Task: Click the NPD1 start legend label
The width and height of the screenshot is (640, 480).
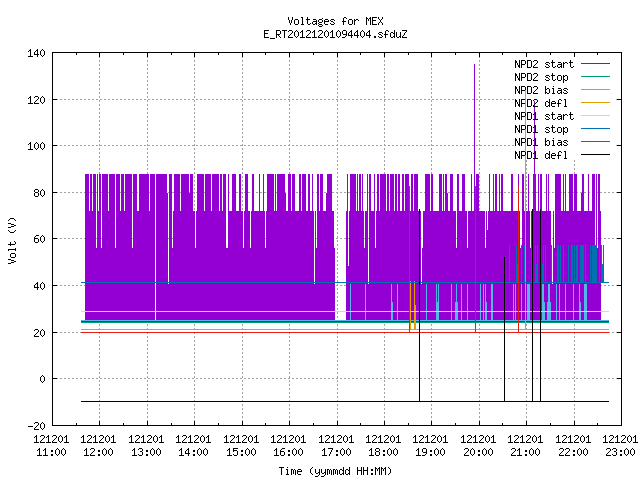Action: click(544, 116)
